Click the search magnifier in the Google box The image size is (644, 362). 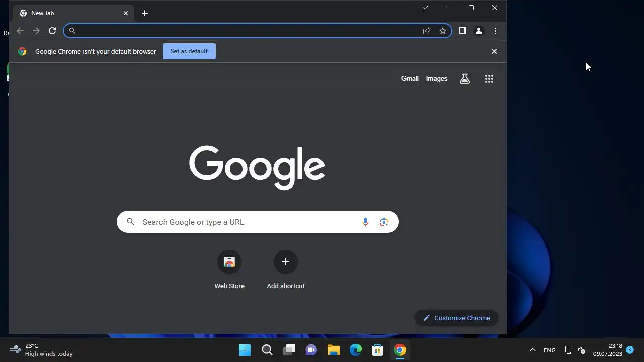tap(131, 222)
